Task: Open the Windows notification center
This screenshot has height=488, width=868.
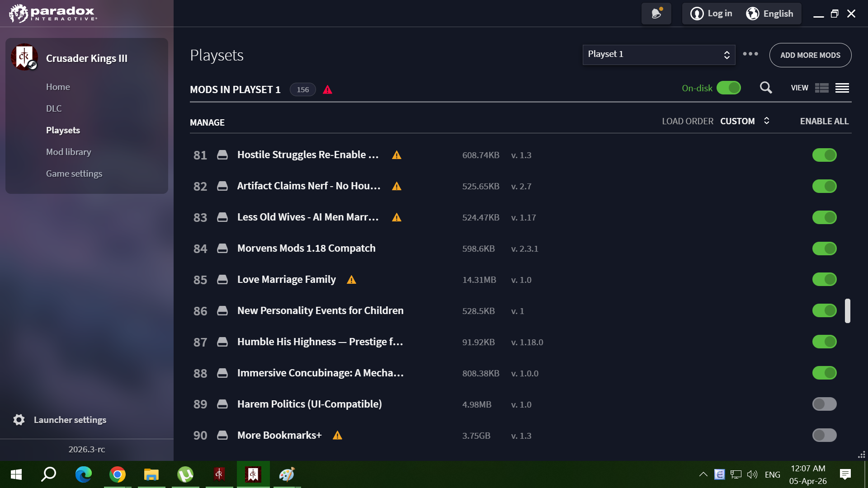Action: [x=845, y=474]
